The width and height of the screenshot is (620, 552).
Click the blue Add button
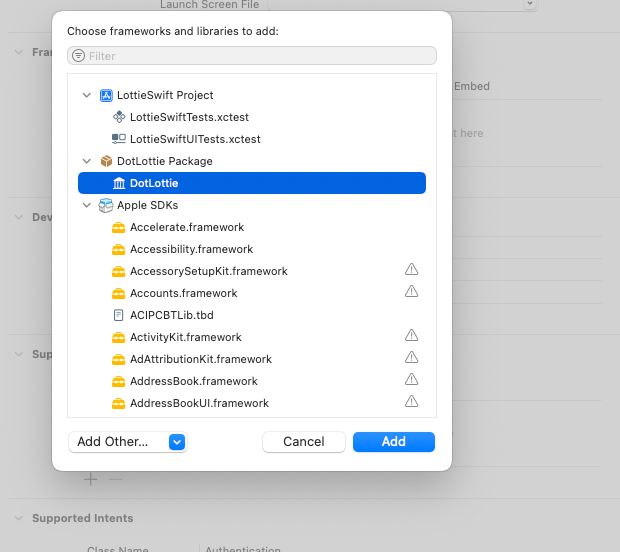click(394, 442)
